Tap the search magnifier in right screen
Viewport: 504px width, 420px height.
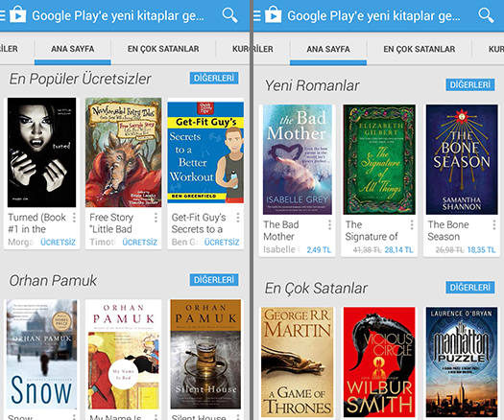pos(486,15)
